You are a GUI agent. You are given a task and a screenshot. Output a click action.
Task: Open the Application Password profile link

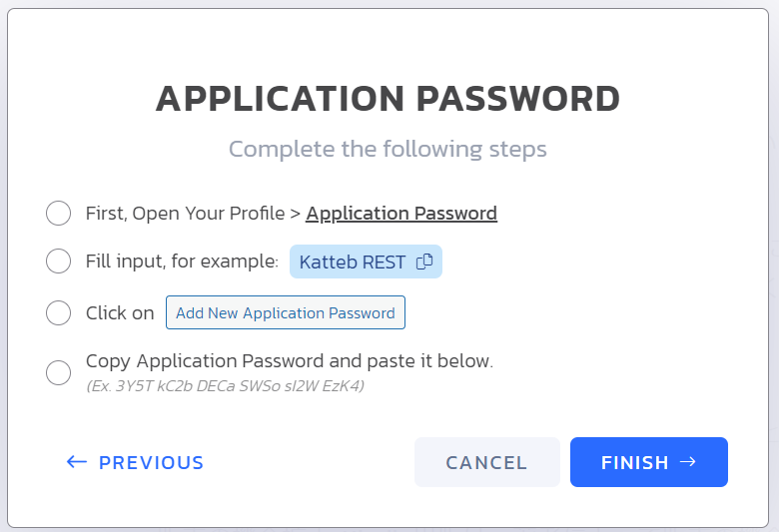tap(401, 214)
